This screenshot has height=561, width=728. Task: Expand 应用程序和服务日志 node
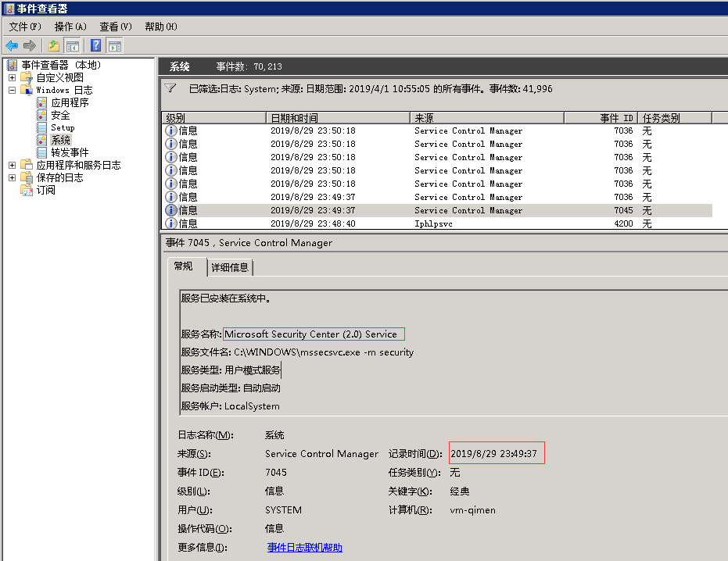tap(12, 165)
